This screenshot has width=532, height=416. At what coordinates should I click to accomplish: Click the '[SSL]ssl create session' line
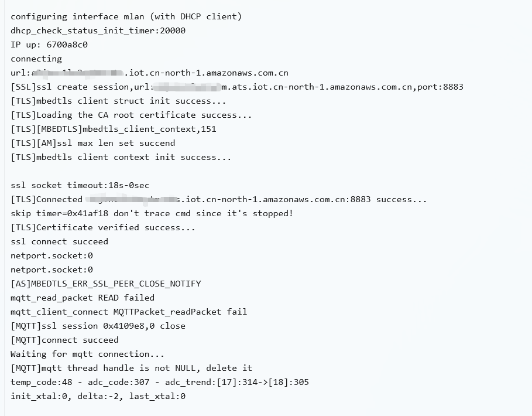click(237, 87)
